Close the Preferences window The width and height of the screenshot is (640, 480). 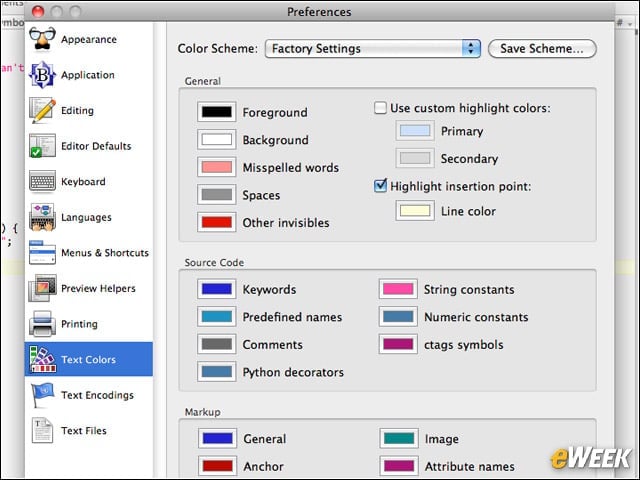tap(38, 11)
